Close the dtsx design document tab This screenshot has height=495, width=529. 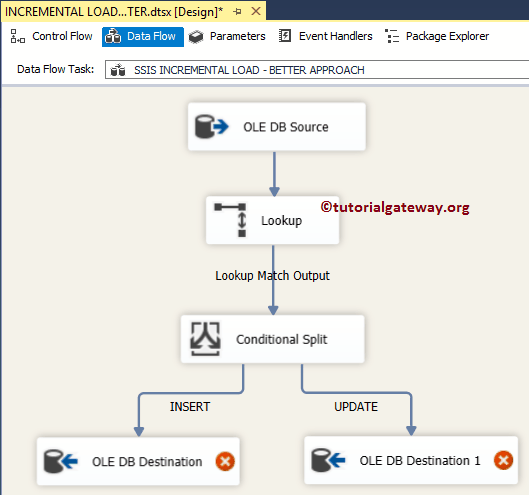[256, 11]
